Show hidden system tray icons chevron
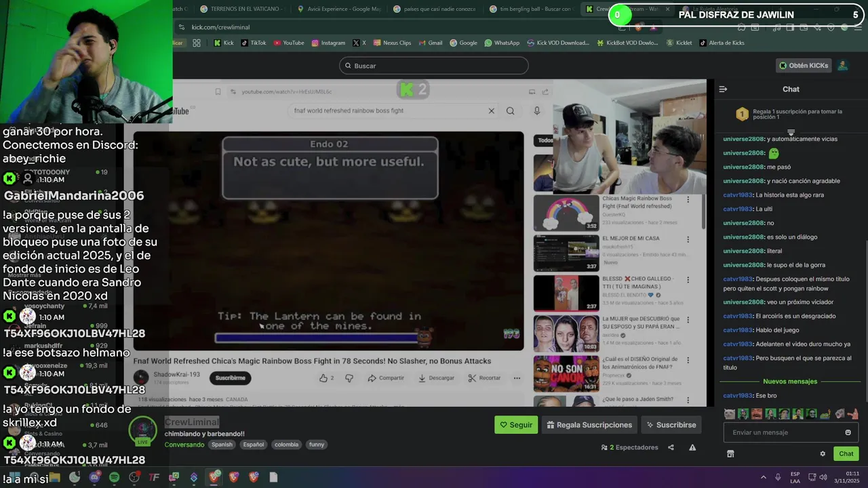The height and width of the screenshot is (488, 868). point(764,477)
